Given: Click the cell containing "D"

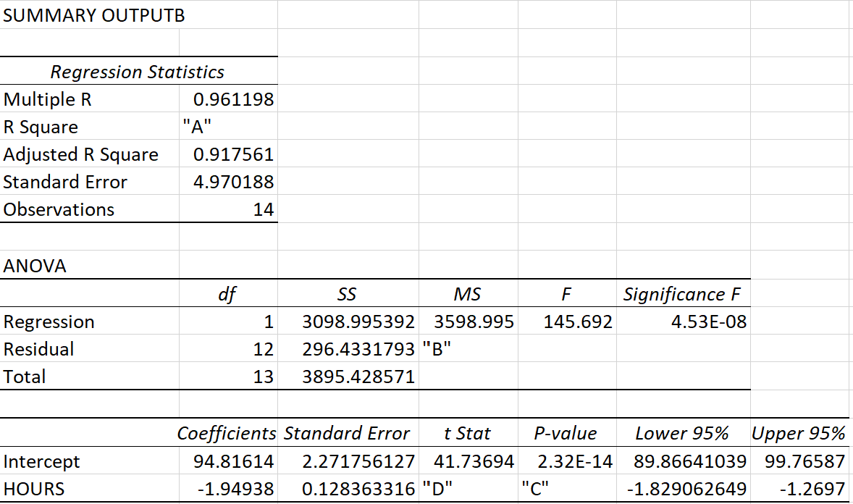Looking at the screenshot, I should [x=437, y=488].
